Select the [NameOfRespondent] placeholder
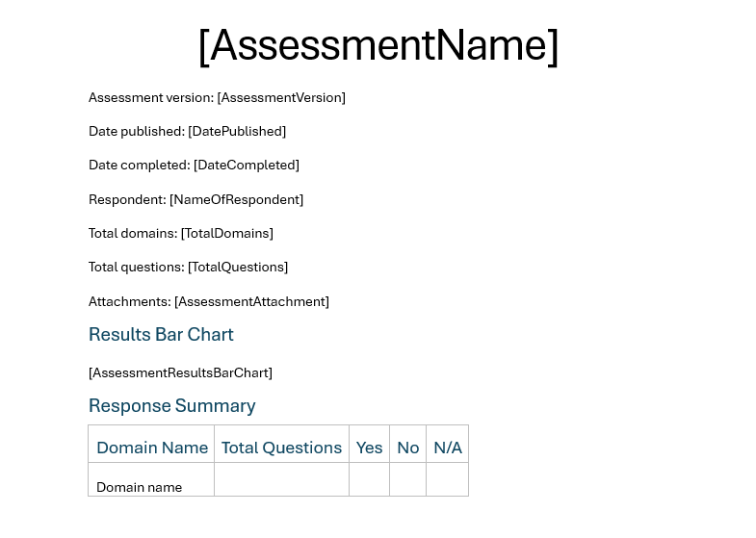The image size is (756, 538). pos(236,199)
